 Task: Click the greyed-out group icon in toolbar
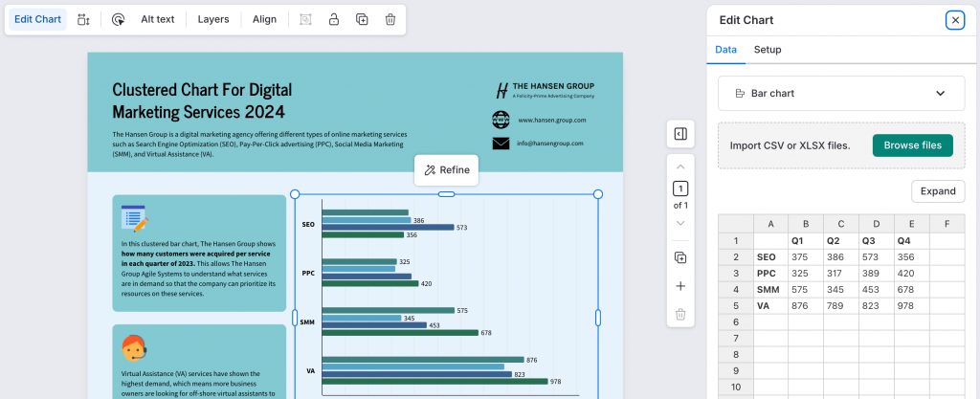coord(305,19)
